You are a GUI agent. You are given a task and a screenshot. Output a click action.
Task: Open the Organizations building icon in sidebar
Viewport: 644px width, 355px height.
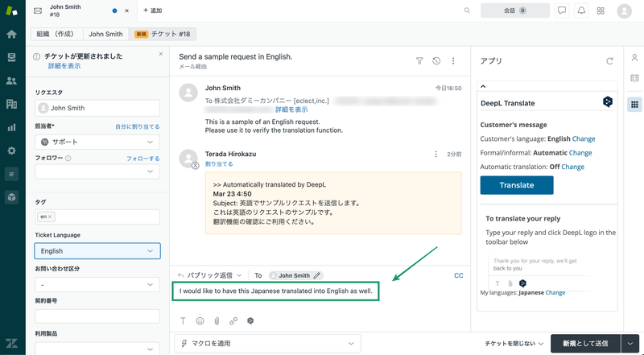[x=11, y=104]
